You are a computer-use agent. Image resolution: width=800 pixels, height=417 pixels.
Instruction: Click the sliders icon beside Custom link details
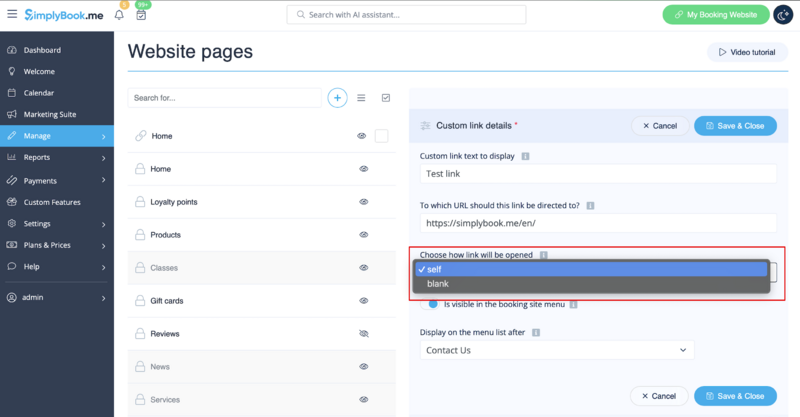coord(425,126)
